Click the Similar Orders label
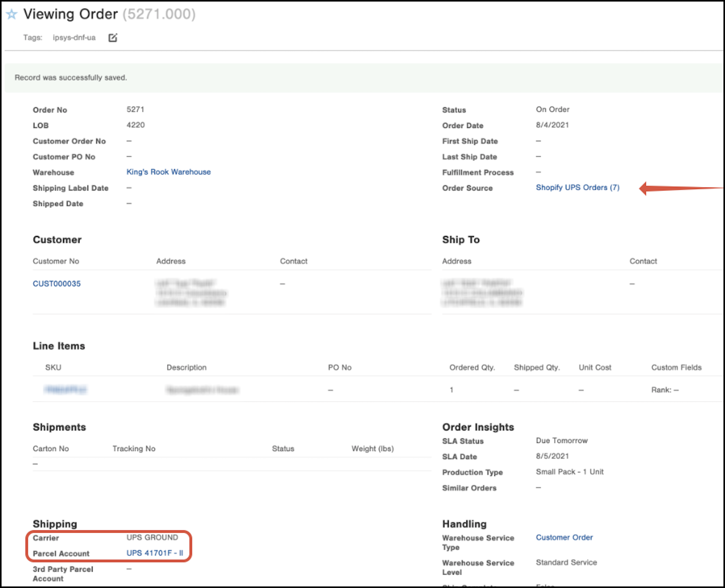This screenshot has width=725, height=588. 469,488
